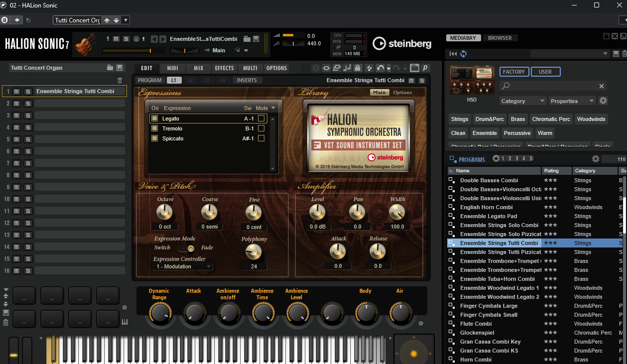The image size is (627, 364).
Task: Open the undo history dropdown arrow
Action: pyautogui.click(x=389, y=68)
